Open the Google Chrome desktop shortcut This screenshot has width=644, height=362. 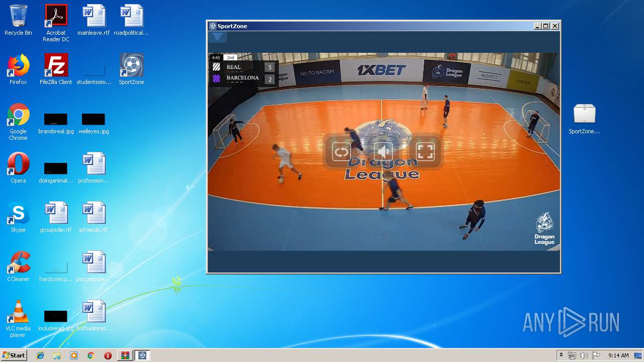click(x=18, y=122)
